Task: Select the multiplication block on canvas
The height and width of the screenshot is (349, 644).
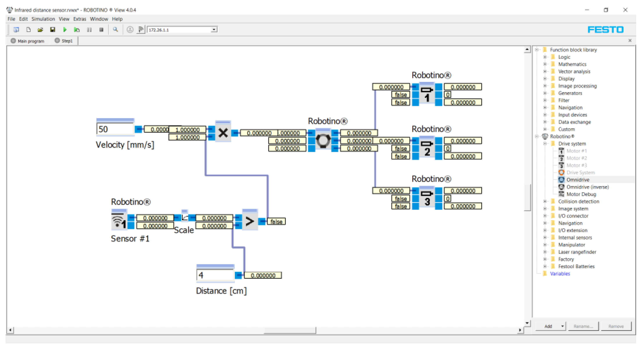Action: pos(223,133)
